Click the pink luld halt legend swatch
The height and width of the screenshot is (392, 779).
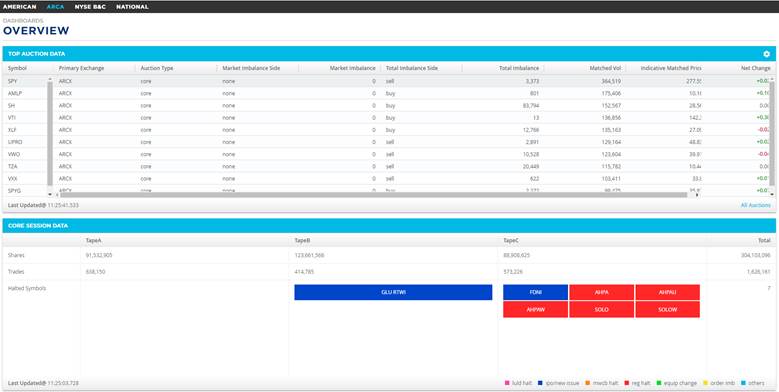coord(507,383)
